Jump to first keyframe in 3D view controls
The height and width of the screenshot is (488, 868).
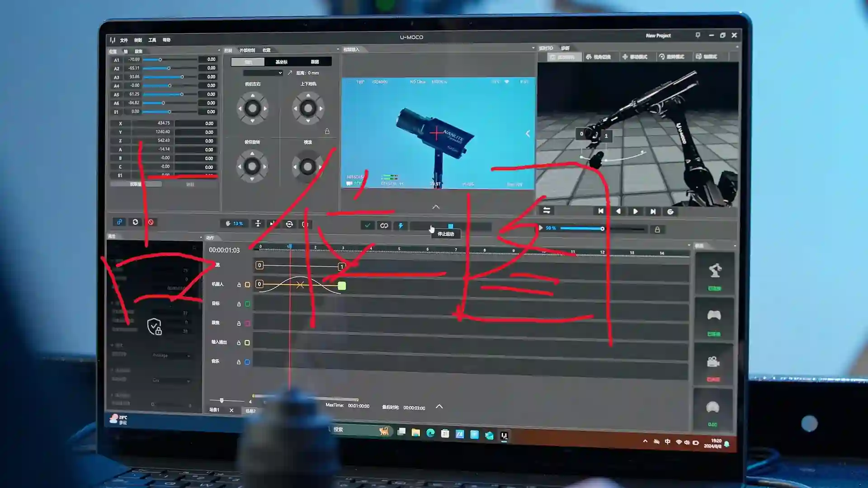[600, 211]
